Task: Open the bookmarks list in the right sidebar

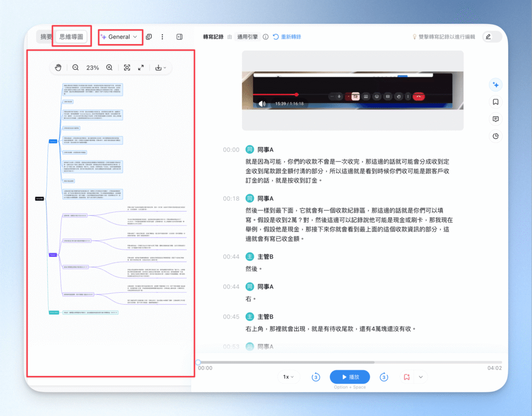Action: (496, 102)
